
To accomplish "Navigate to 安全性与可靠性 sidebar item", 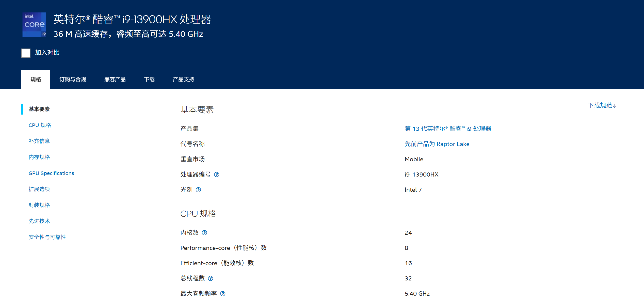I will pyautogui.click(x=47, y=237).
